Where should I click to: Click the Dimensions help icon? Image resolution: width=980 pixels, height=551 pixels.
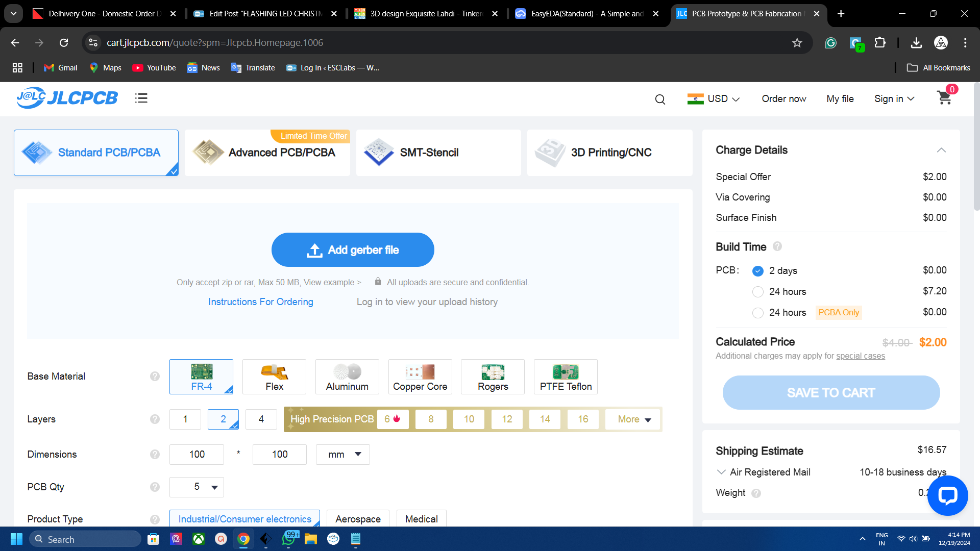tap(155, 454)
